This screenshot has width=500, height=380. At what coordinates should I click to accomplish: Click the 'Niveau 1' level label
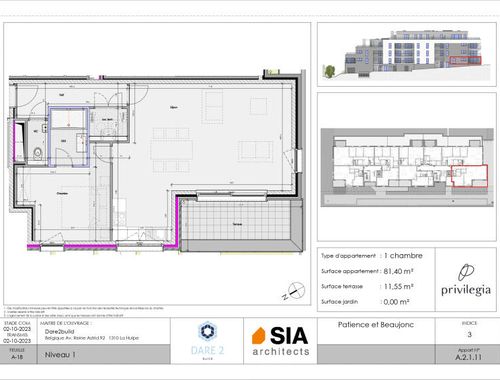60,355
